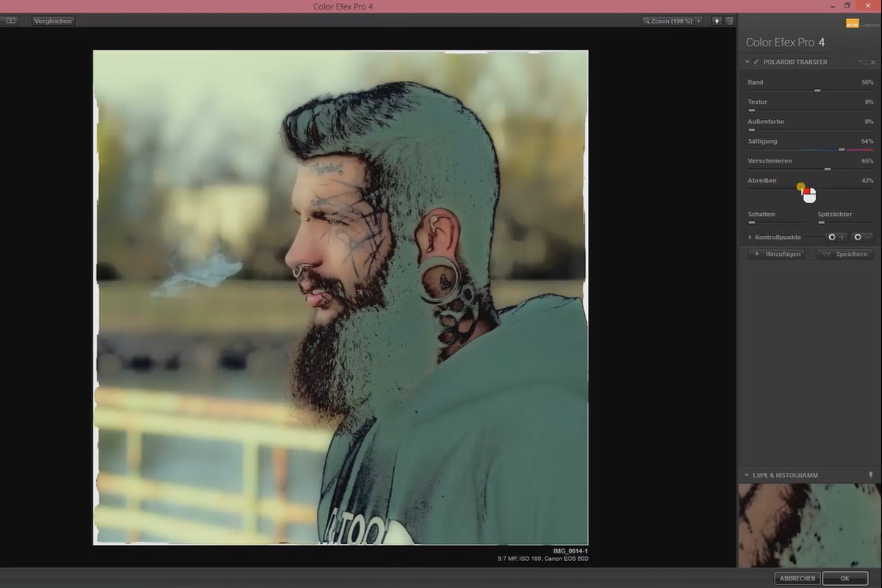Cancel editing with the Abbrechen button
Screen dimensions: 882x588
tap(797, 578)
